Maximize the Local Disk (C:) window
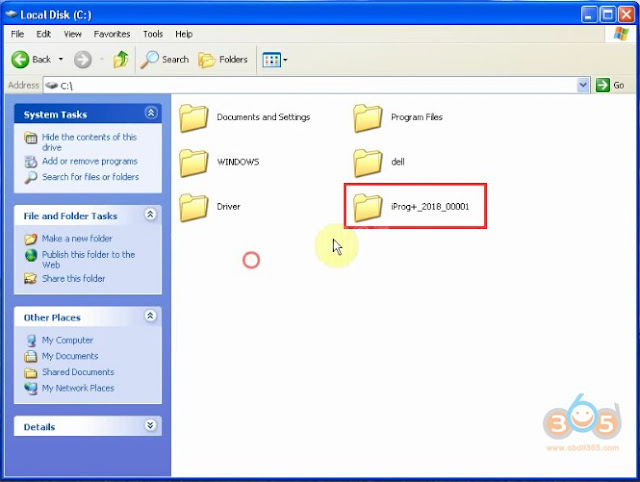This screenshot has width=640, height=482. 607,15
